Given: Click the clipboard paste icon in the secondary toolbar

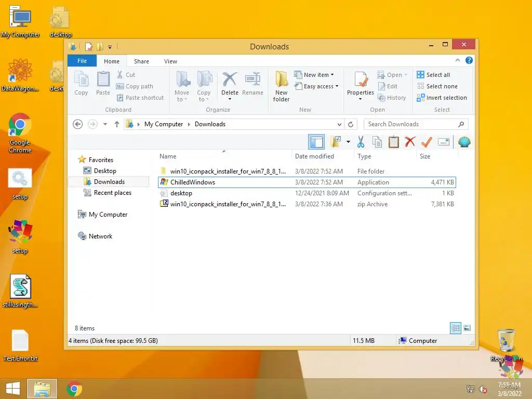Looking at the screenshot, I should click(394, 142).
